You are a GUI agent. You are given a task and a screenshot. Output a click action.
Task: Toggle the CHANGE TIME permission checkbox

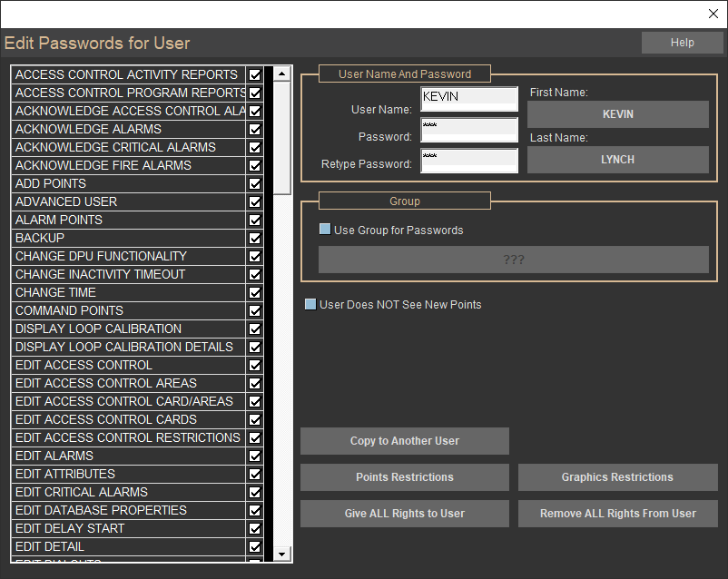click(x=255, y=292)
